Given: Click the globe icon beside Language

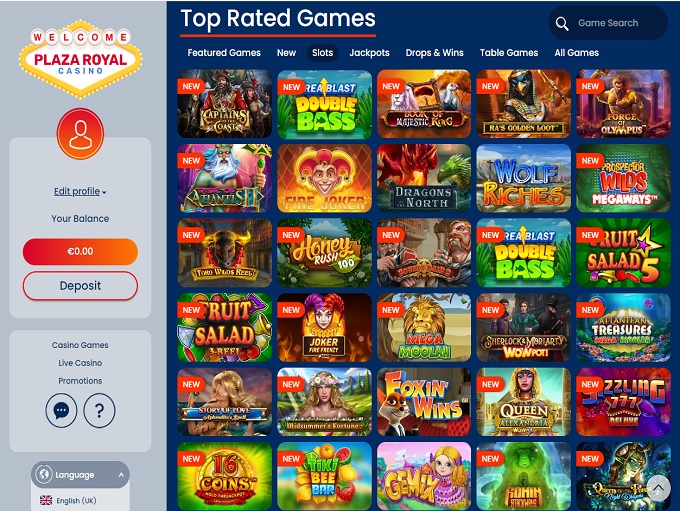Looking at the screenshot, I should [44, 474].
